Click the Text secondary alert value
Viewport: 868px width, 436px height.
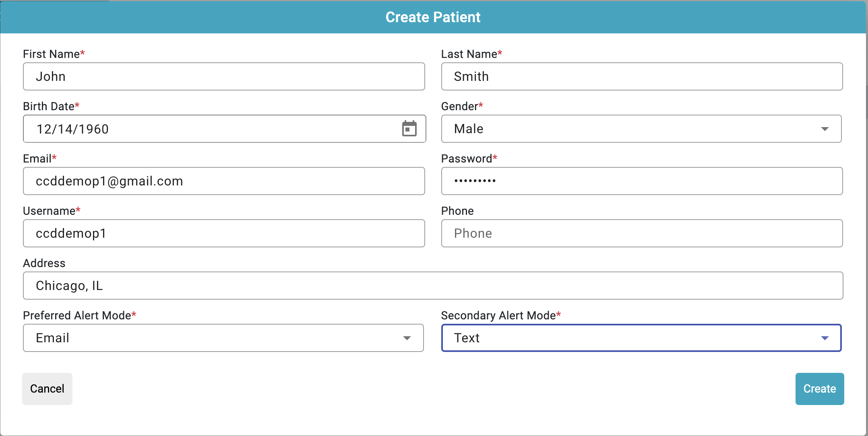467,338
